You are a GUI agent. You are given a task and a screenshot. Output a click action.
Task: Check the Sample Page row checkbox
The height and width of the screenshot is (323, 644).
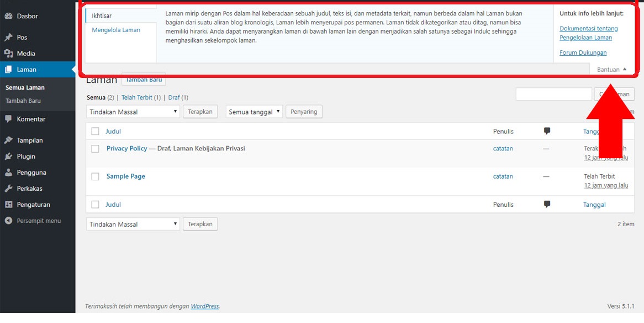tap(94, 176)
